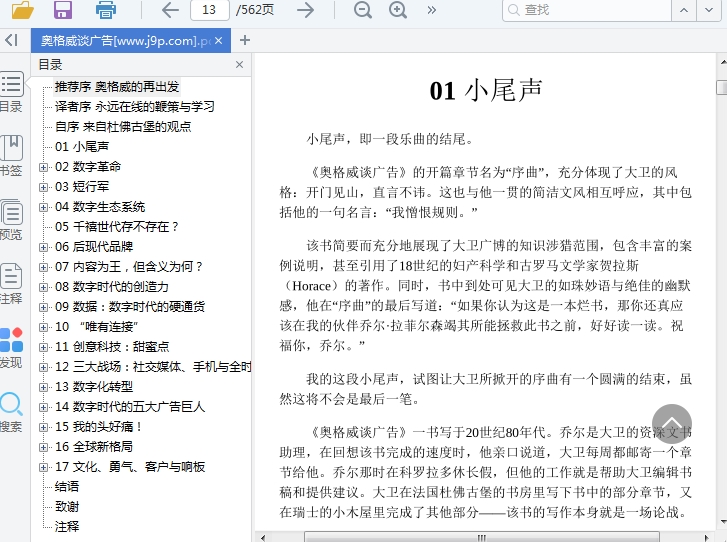Image resolution: width=727 pixels, height=542 pixels.
Task: Expand chapter 06 后现代品牌
Action: [43, 247]
